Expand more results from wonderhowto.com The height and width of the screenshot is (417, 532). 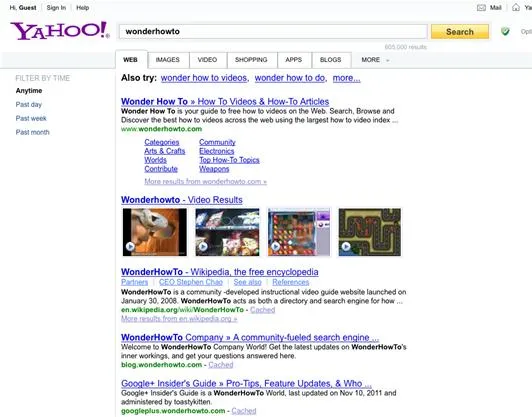[206, 182]
